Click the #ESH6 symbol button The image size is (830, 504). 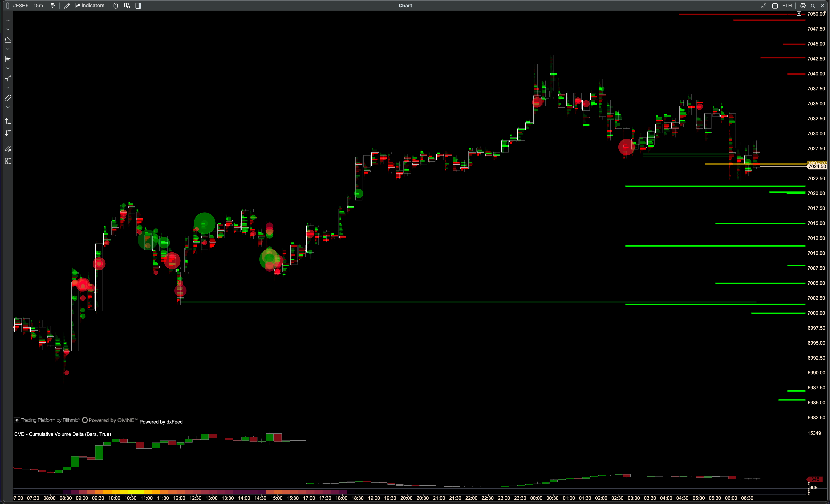pyautogui.click(x=20, y=5)
